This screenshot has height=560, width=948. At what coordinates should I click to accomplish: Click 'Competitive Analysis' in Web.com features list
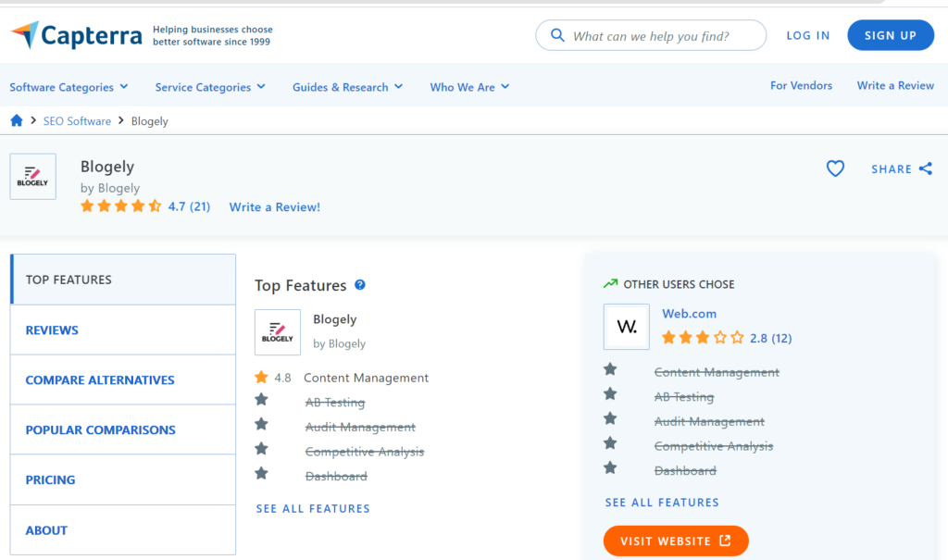click(714, 446)
